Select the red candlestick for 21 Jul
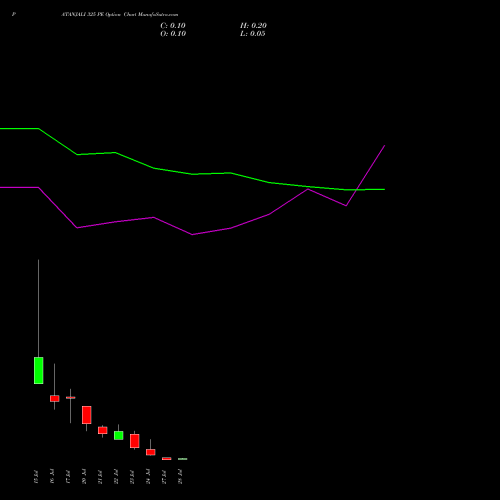This screenshot has width=500, height=500. (x=103, y=430)
